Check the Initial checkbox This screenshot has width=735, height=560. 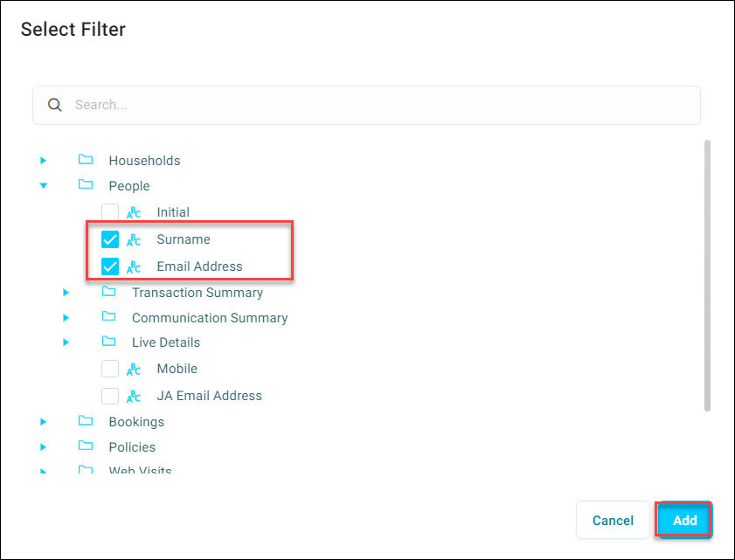tap(110, 212)
